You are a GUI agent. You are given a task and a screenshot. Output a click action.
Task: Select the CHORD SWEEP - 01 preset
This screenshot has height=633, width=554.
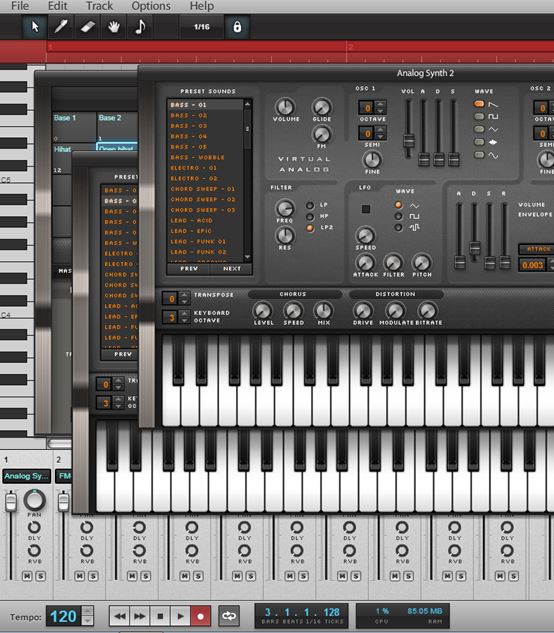click(x=202, y=189)
